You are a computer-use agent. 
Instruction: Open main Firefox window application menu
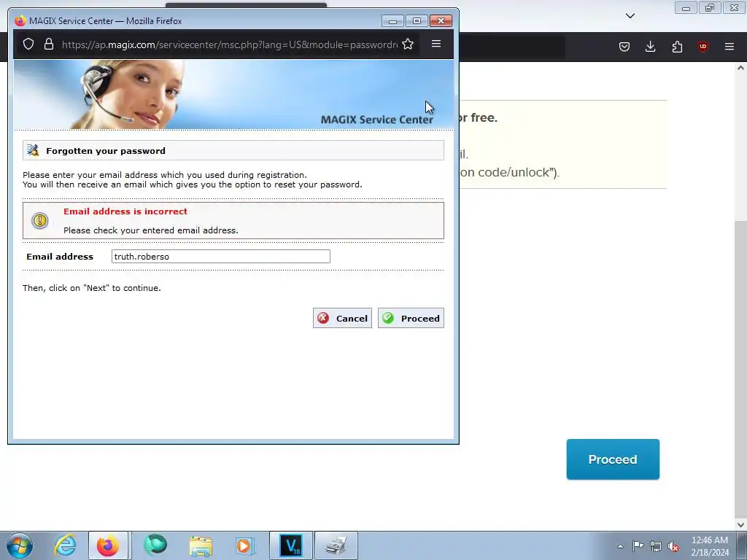click(x=729, y=46)
